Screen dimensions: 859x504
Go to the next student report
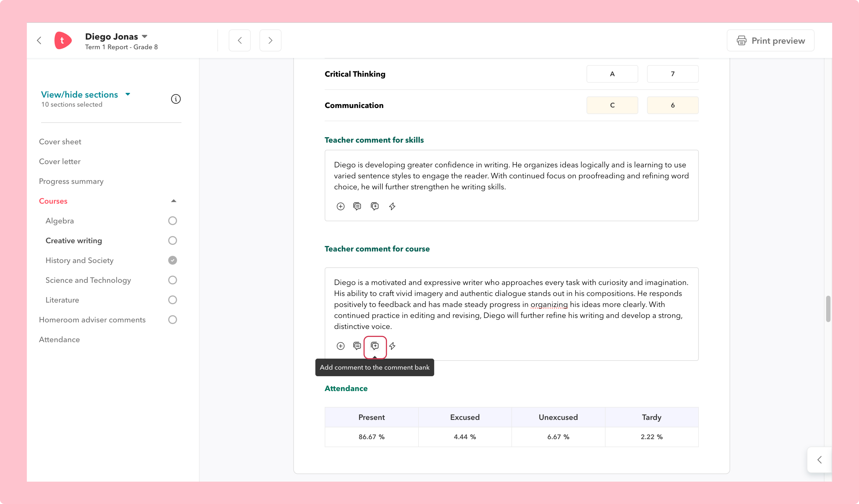click(270, 41)
